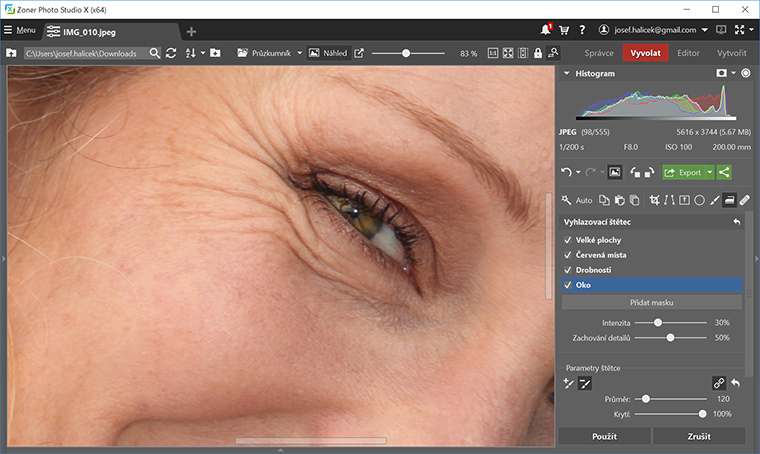Viewport: 760px width, 454px height.
Task: Select the retouching bandage tool
Action: click(744, 200)
